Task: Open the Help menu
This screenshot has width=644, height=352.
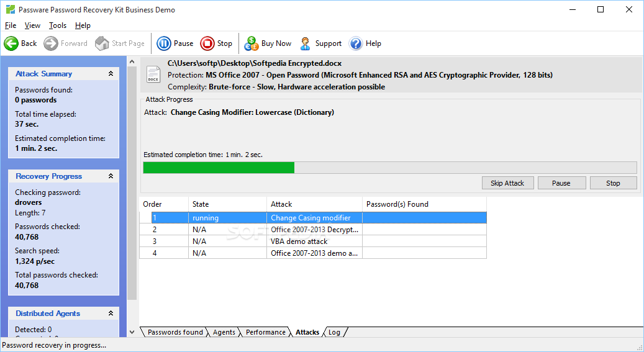Action: [83, 25]
